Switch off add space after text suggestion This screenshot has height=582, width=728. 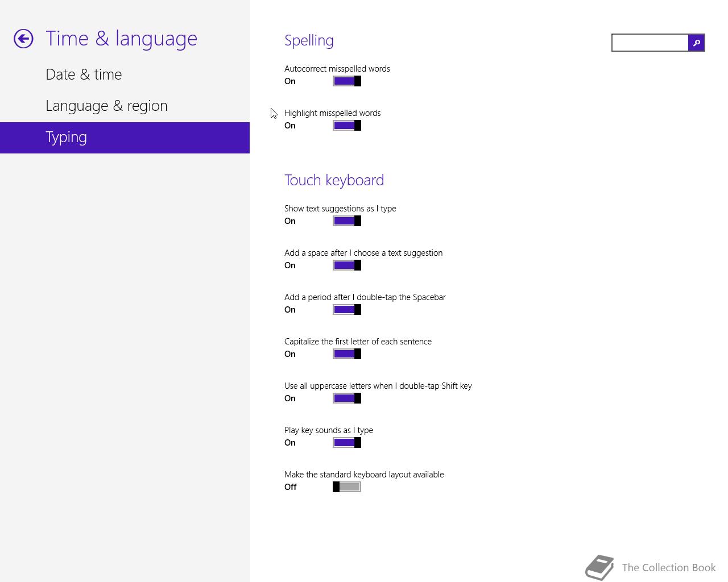(x=347, y=265)
